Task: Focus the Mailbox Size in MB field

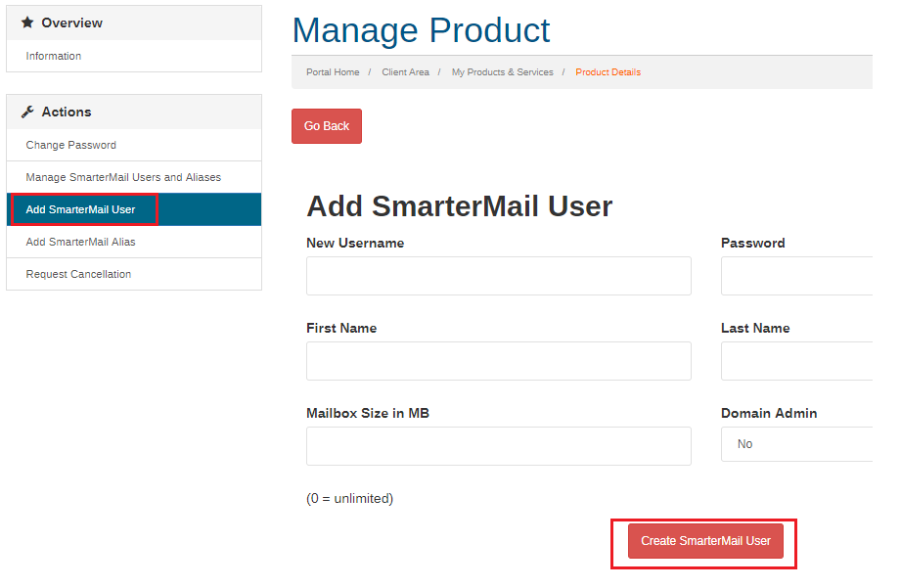Action: pos(499,446)
